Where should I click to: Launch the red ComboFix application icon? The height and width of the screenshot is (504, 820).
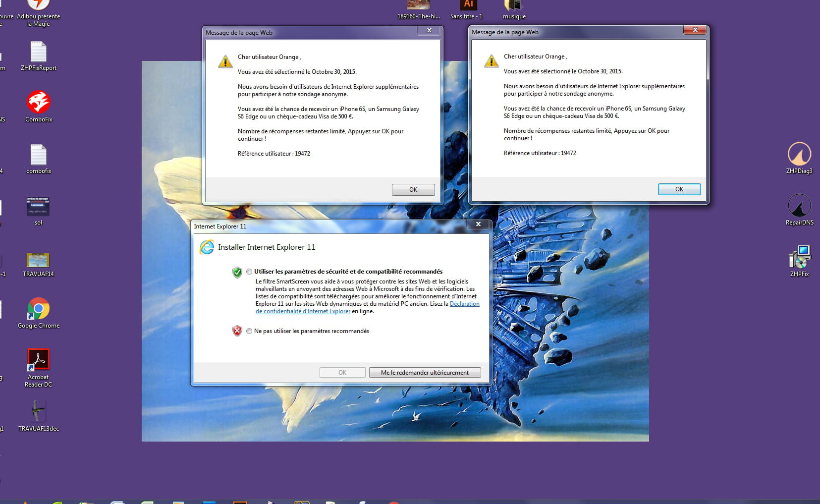(x=39, y=102)
